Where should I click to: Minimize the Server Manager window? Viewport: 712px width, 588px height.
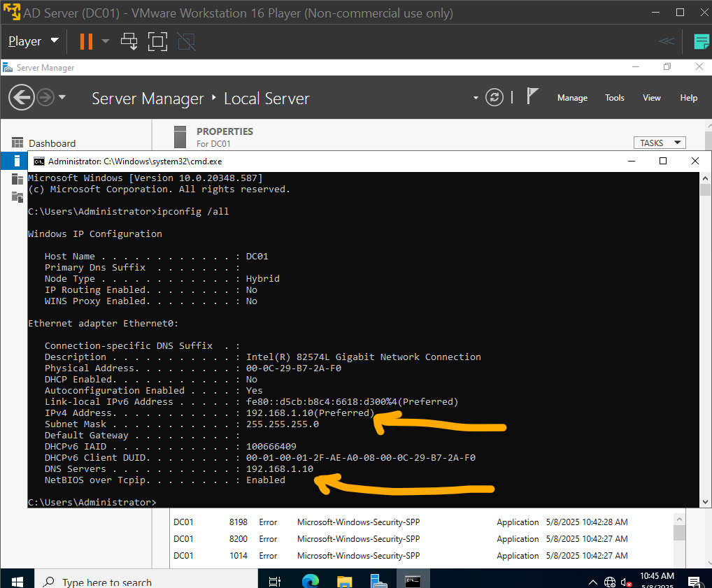[x=636, y=66]
